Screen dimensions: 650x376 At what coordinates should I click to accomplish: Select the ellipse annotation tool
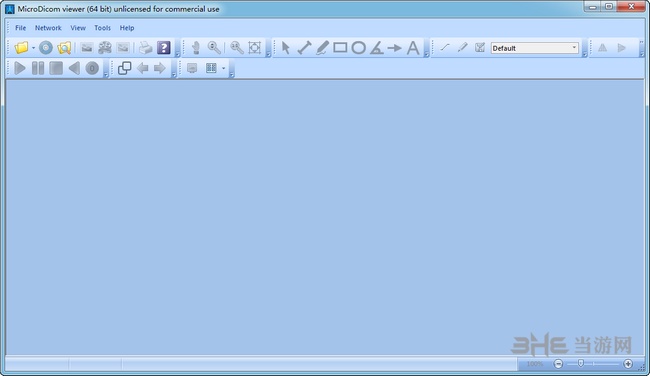click(359, 48)
